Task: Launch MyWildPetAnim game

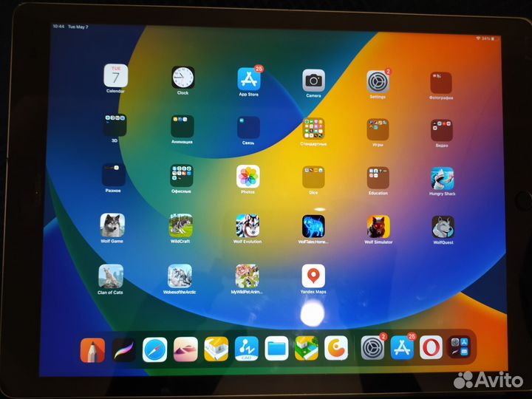Action: [x=248, y=276]
